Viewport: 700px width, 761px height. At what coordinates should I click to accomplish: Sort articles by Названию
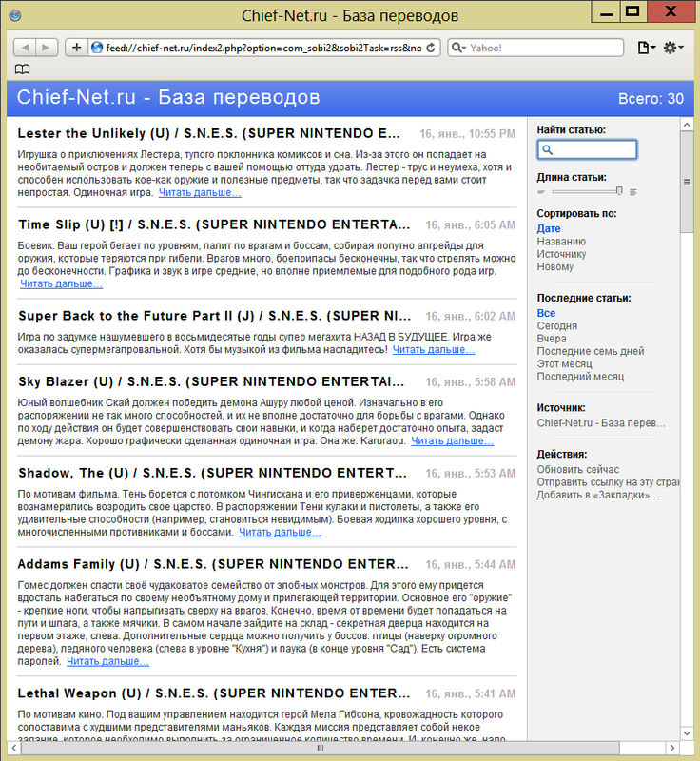561,242
